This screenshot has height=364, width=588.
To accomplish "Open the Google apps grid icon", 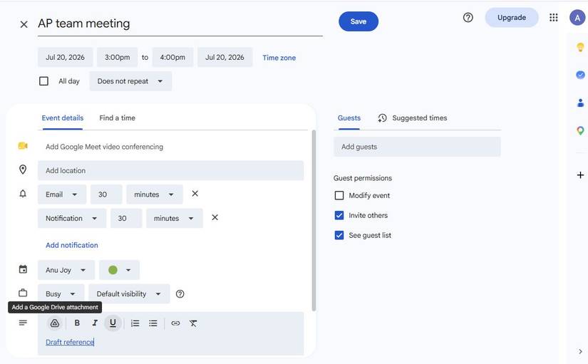I will tap(554, 18).
